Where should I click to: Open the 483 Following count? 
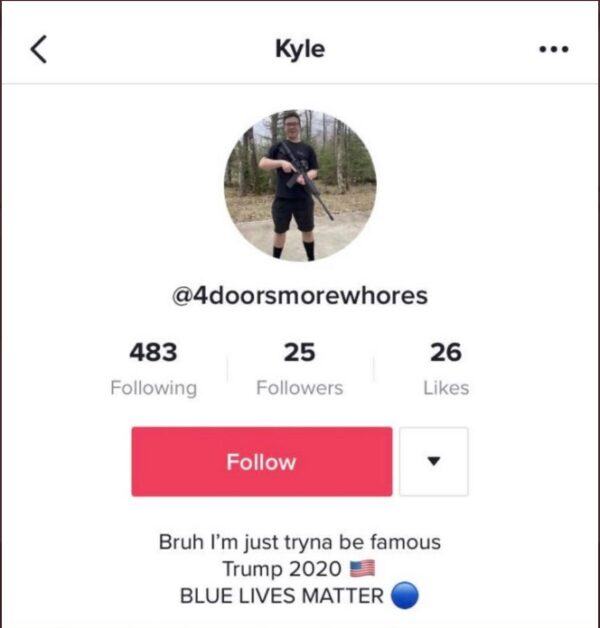[x=153, y=352]
